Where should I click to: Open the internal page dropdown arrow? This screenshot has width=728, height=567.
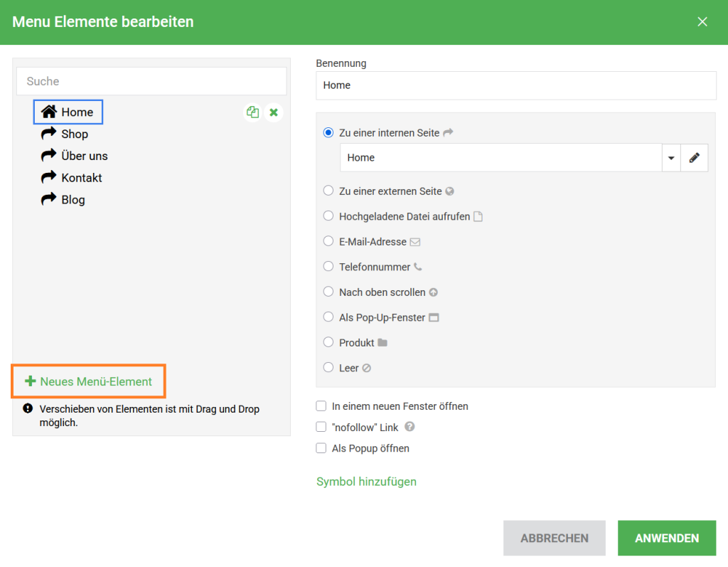click(671, 158)
